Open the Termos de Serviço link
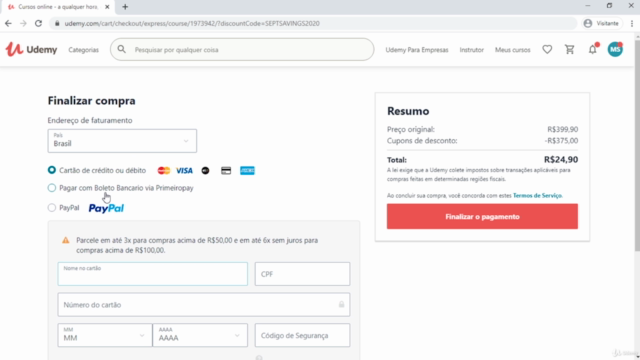640x360 pixels. click(x=537, y=196)
